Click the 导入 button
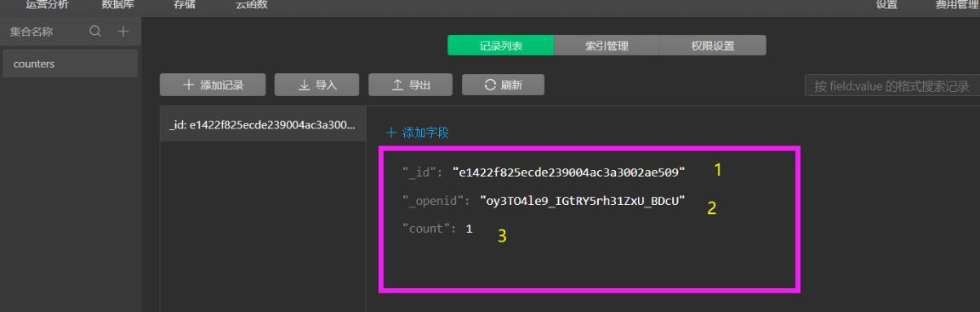This screenshot has height=312, width=980. pos(316,85)
